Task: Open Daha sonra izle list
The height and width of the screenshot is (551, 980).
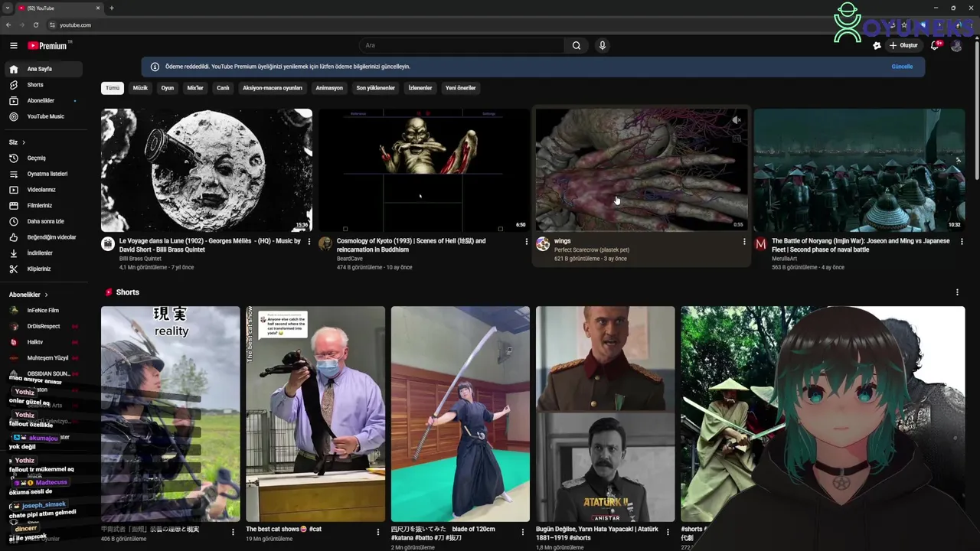Action: point(42,221)
